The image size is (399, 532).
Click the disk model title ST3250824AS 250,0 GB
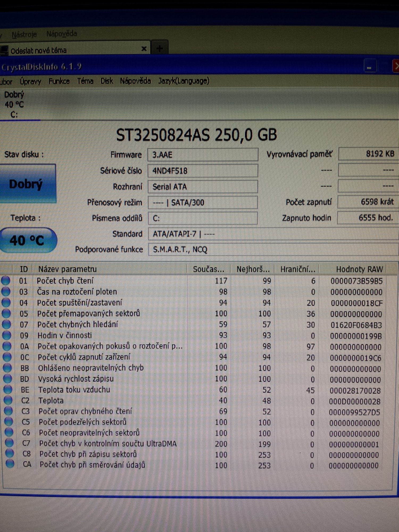point(197,135)
